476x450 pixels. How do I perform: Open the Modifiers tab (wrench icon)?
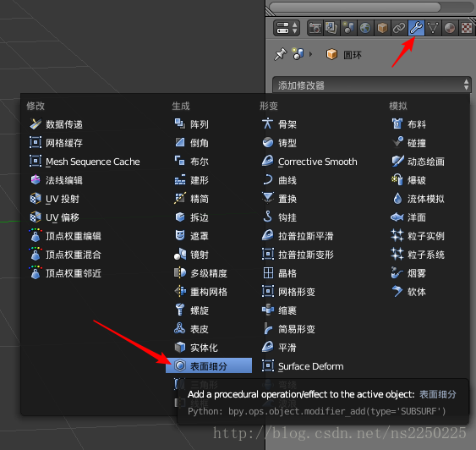pyautogui.click(x=416, y=28)
